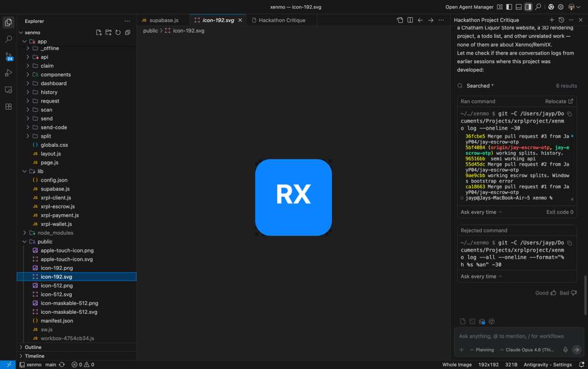Open Planning mode dropdown

tap(482, 349)
